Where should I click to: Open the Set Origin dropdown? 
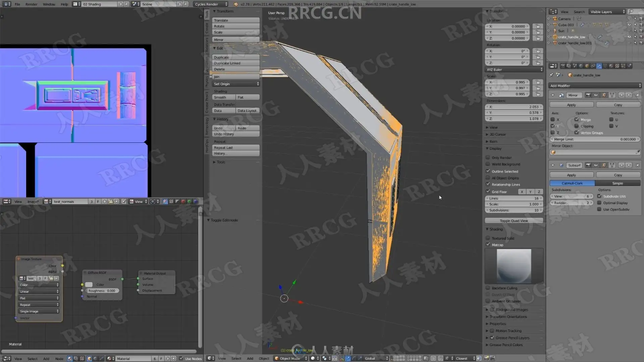coord(236,84)
